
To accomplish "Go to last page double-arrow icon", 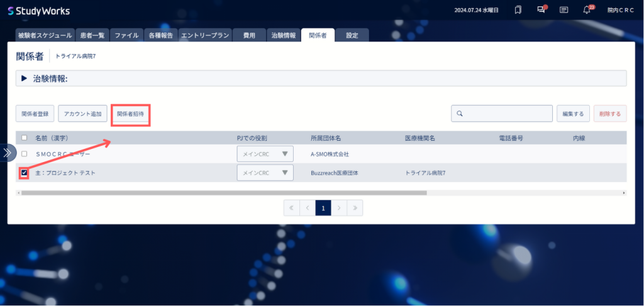I will [355, 208].
